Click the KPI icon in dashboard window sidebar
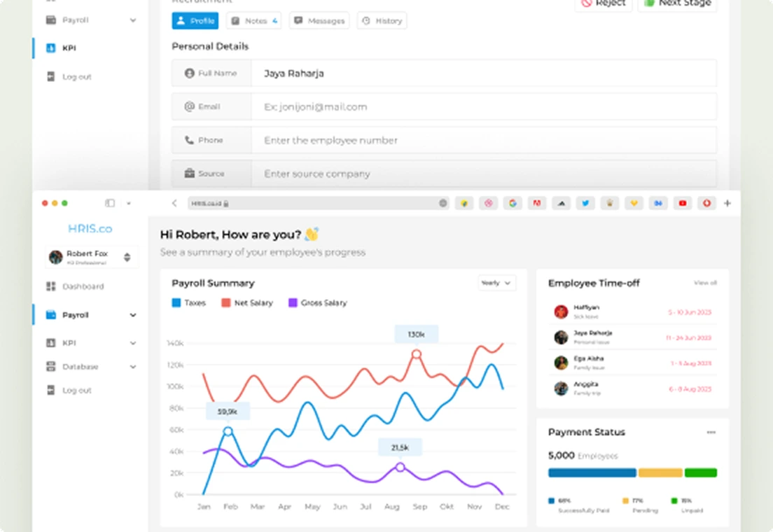The width and height of the screenshot is (773, 532). point(51,343)
